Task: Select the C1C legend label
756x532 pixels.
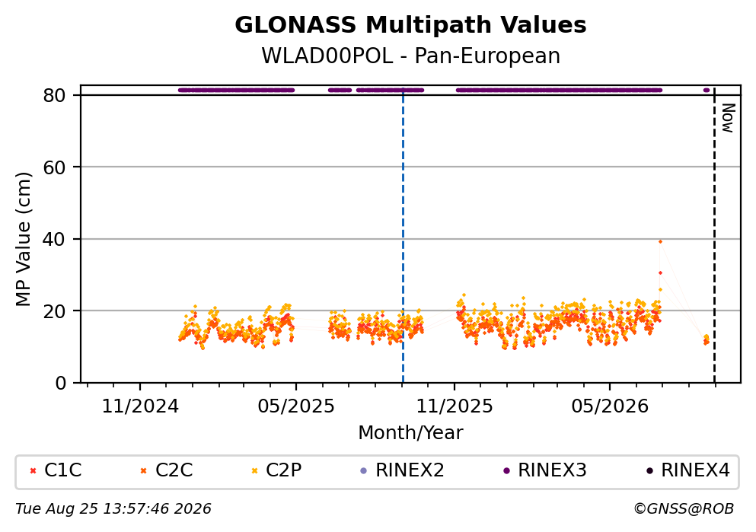Action: click(x=62, y=470)
